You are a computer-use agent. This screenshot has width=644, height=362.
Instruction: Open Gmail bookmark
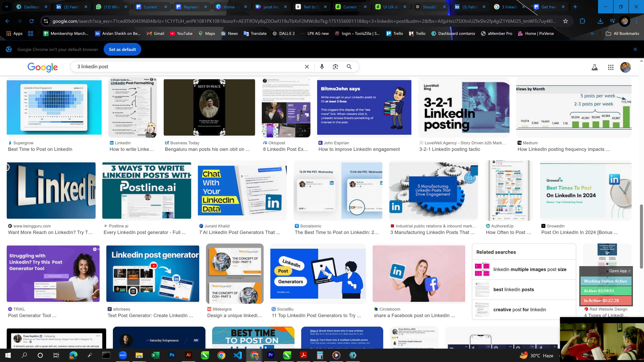click(x=155, y=34)
